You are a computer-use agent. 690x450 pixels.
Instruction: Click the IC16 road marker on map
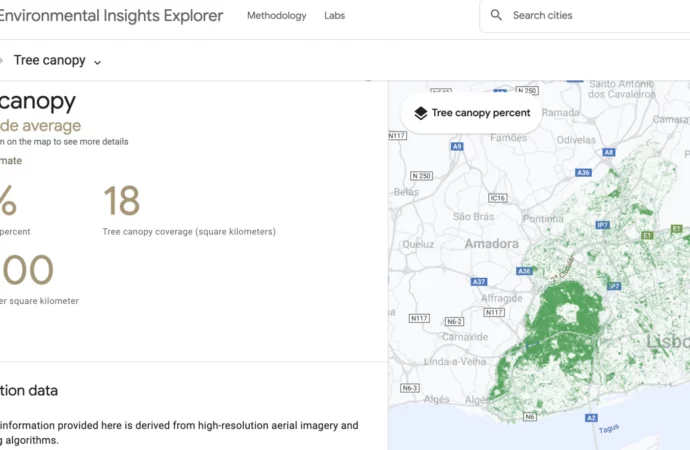(498, 198)
